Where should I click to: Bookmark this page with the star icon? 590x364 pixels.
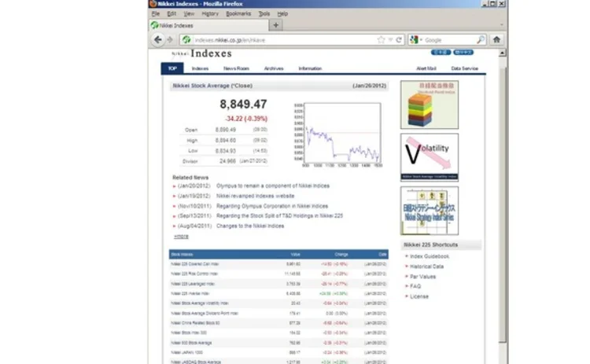(x=382, y=39)
